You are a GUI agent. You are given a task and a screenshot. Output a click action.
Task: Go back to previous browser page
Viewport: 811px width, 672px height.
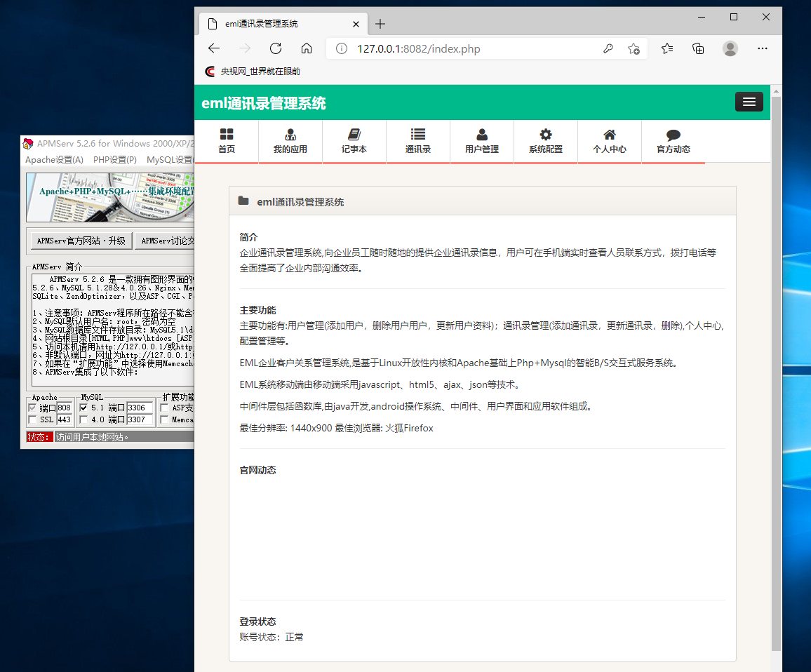click(x=213, y=48)
